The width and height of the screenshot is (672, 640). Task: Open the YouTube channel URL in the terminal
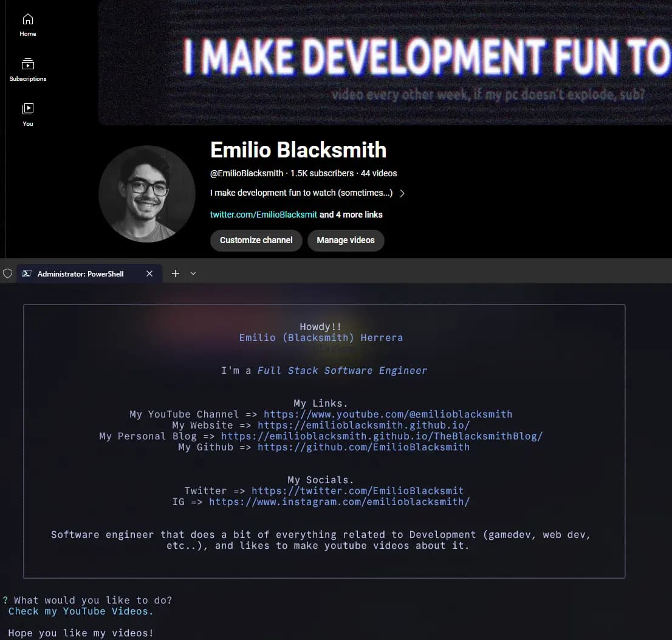(388, 415)
